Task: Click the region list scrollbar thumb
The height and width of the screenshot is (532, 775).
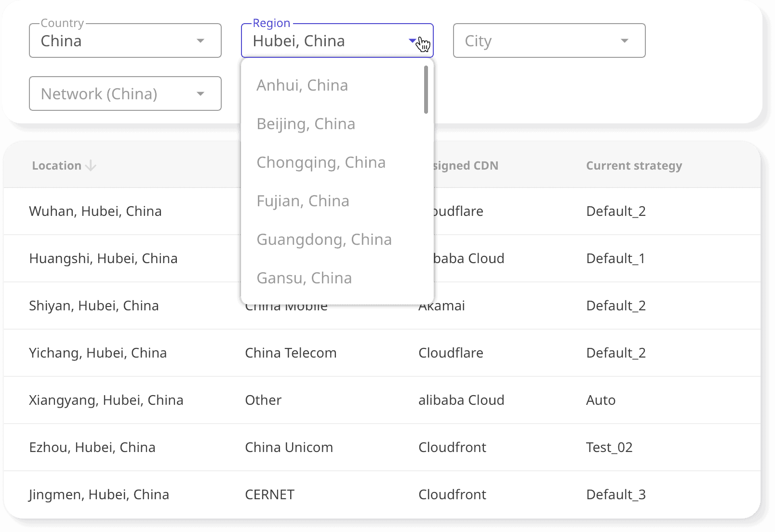Action: point(426,90)
